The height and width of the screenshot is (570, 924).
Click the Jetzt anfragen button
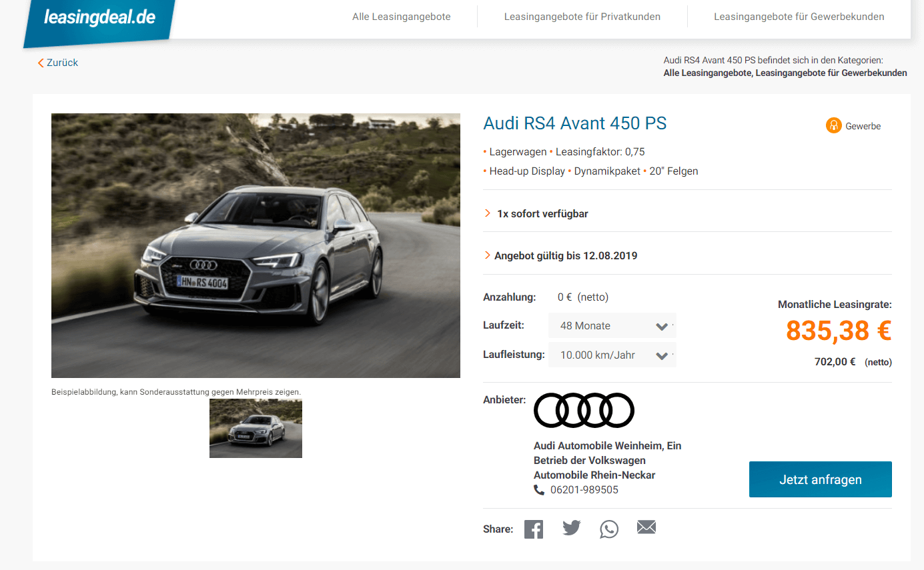tap(821, 479)
